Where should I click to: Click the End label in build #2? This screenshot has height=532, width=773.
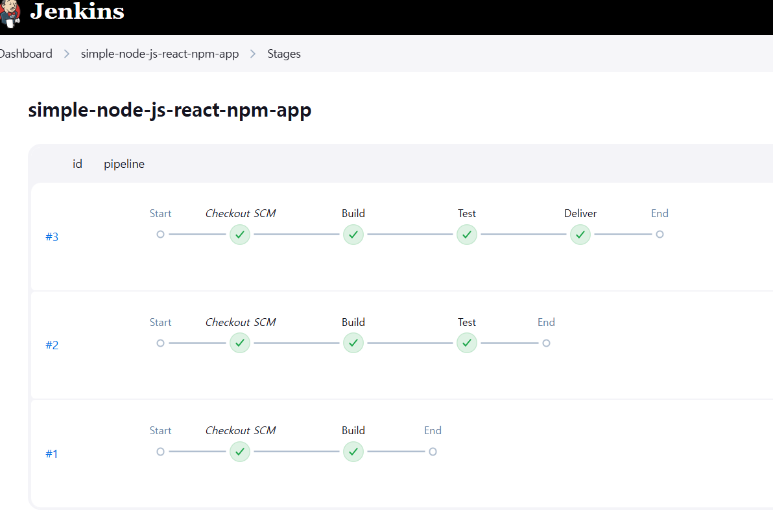pyautogui.click(x=546, y=322)
